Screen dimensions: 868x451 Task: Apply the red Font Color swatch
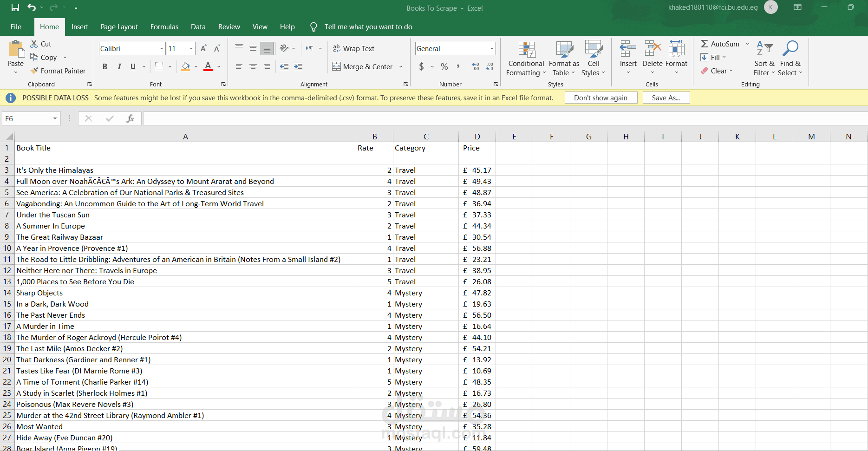pos(208,66)
